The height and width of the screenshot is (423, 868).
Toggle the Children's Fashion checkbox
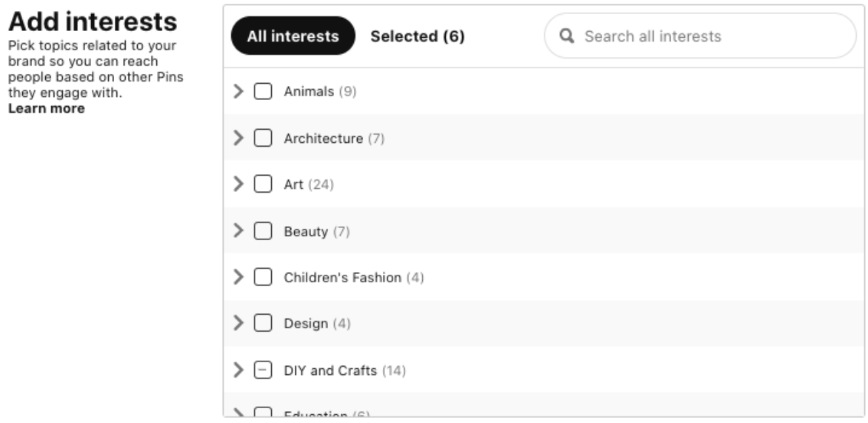263,277
